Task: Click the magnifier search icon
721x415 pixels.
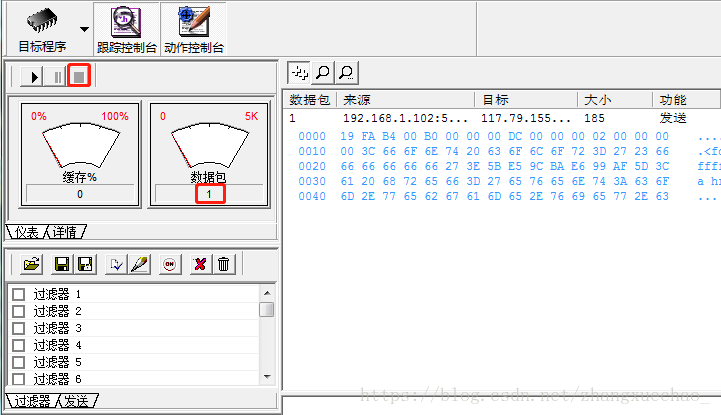Action: point(323,73)
